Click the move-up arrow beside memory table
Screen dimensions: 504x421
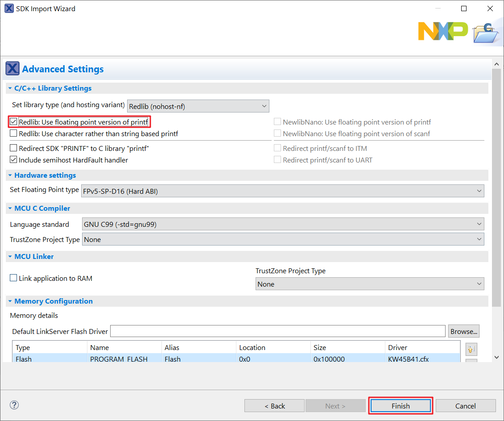pyautogui.click(x=470, y=349)
